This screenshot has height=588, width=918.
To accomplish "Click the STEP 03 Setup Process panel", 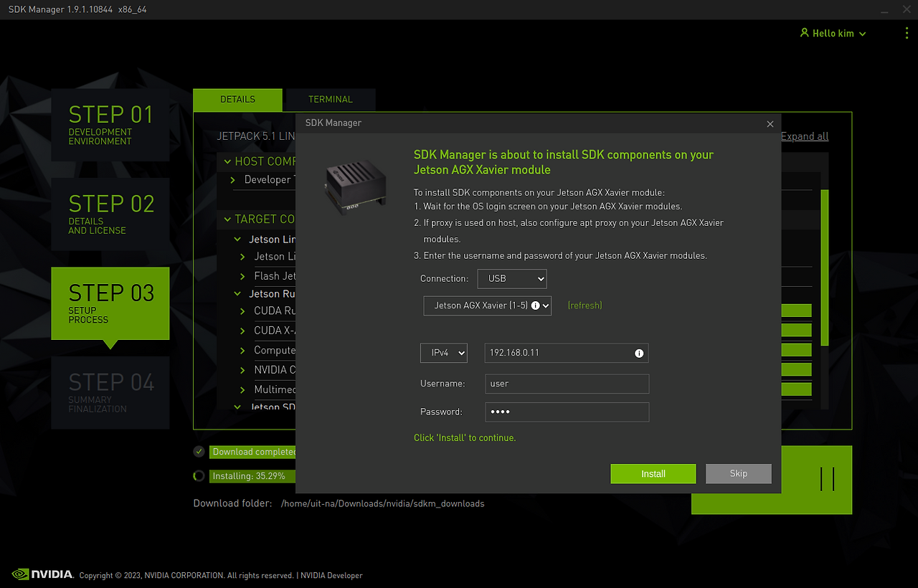I will [x=110, y=303].
